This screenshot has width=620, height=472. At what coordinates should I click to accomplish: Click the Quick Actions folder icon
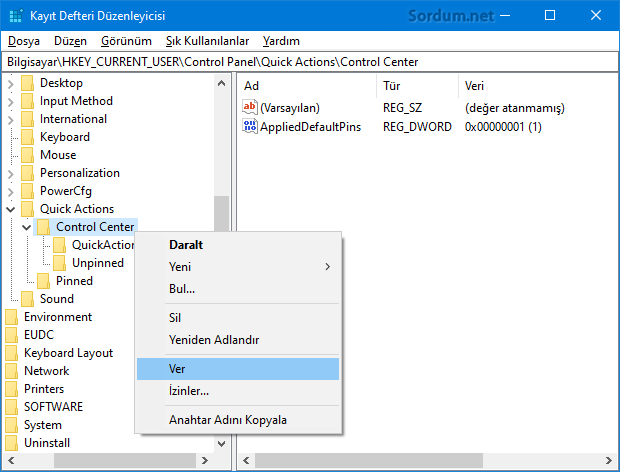tap(28, 209)
